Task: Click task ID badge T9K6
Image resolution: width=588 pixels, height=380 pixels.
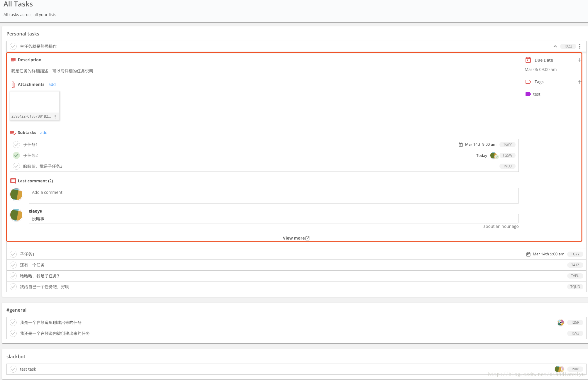Action: (575, 369)
